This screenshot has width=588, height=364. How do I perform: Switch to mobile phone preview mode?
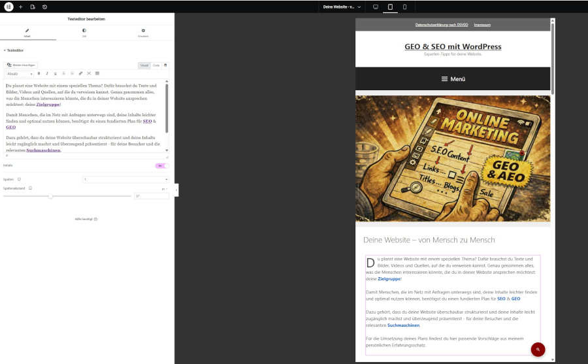[404, 7]
